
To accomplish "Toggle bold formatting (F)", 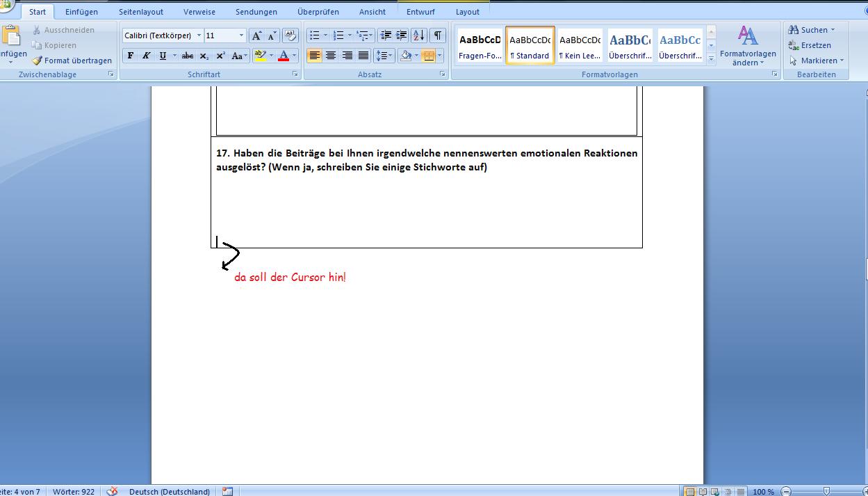I will pos(130,56).
